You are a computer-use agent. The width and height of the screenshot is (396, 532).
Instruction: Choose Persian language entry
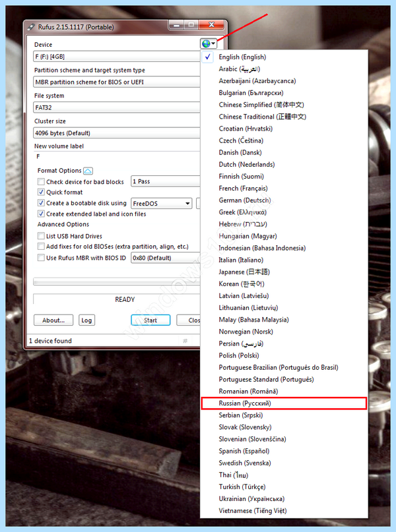click(284, 343)
